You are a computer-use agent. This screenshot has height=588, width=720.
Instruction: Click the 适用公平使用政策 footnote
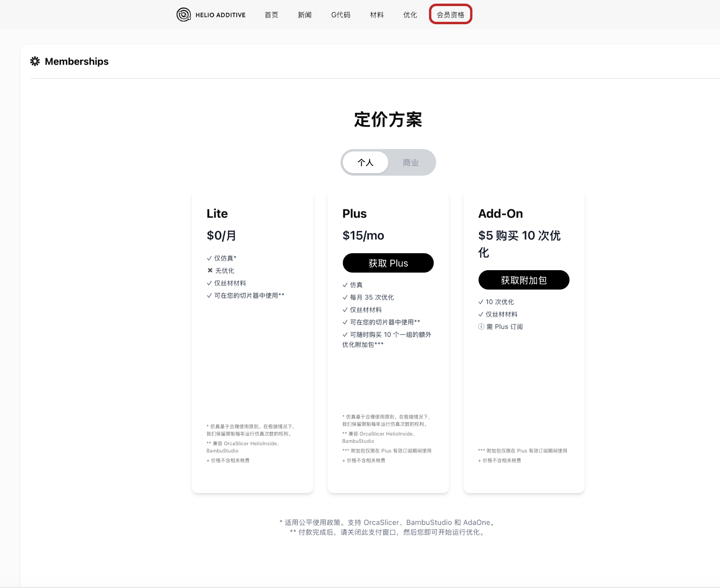click(388, 523)
